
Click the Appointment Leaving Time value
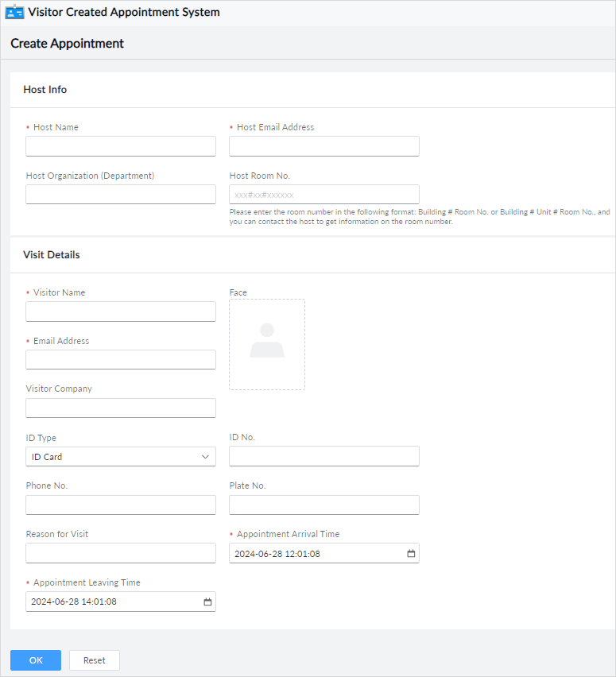pos(75,602)
